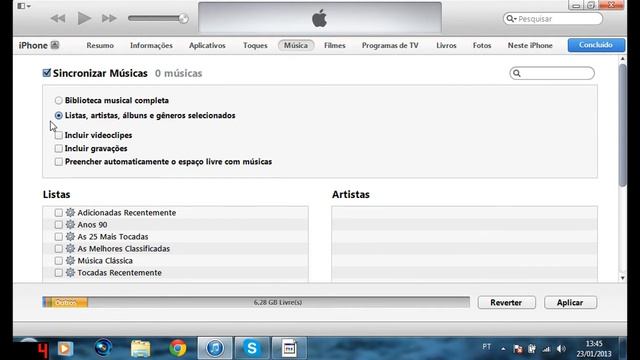Open Windows Explorer folder in taskbar
Viewport: 640px width, 360px height.
[140, 348]
